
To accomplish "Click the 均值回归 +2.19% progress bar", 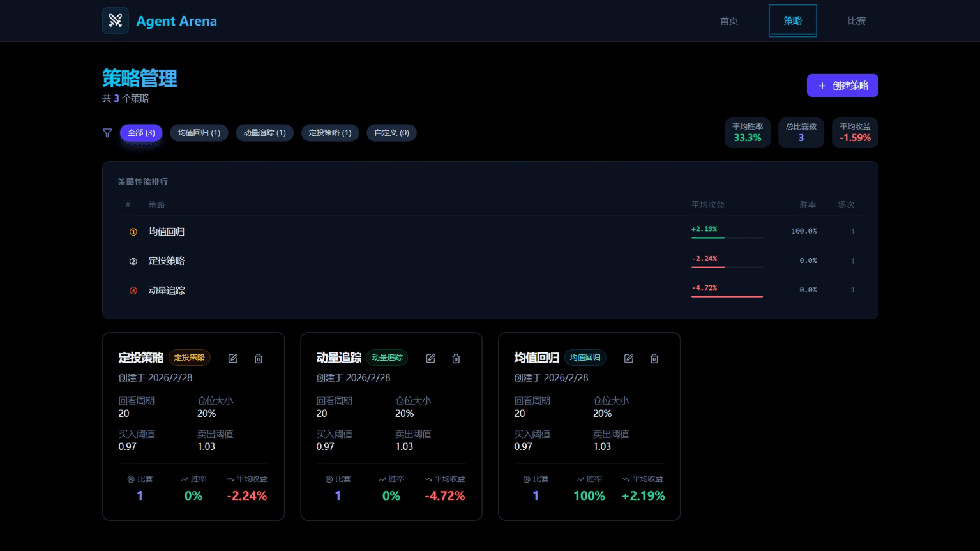I will (727, 238).
